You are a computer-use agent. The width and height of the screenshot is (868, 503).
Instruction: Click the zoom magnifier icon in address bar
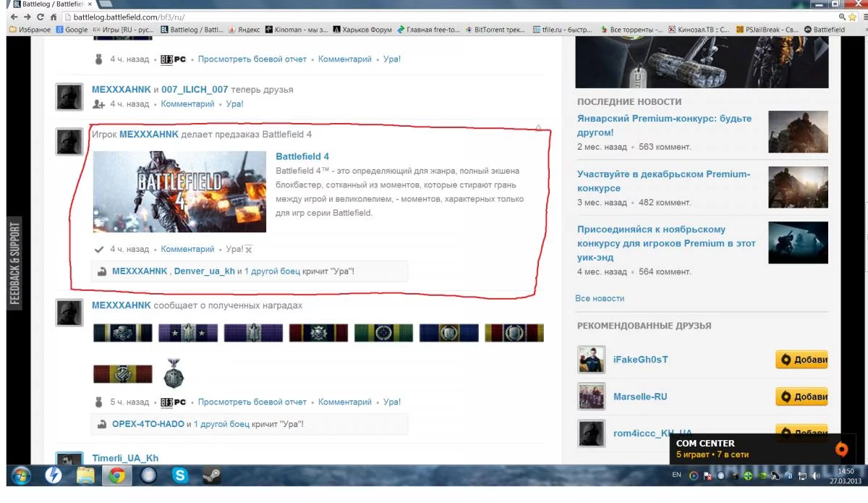[x=842, y=17]
